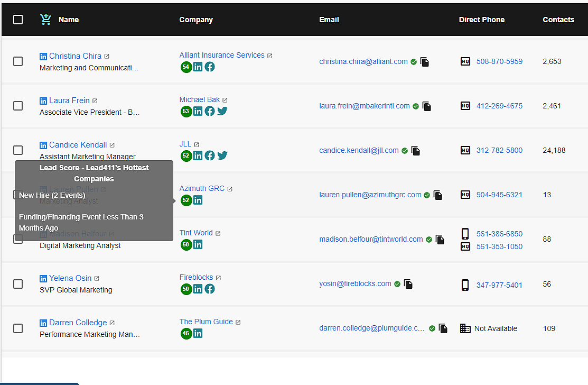588x385 pixels.
Task: Select Yelena Osin's row checkbox
Action: pos(18,283)
